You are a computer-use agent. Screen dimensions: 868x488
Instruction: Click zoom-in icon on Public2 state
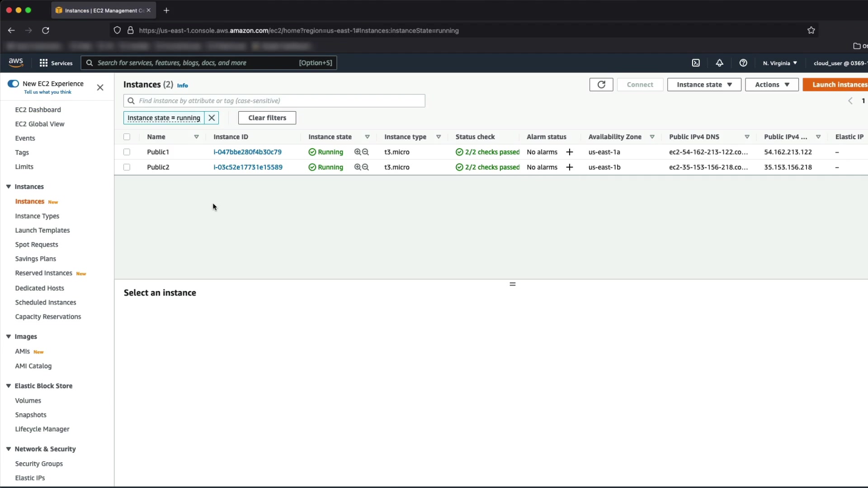(x=358, y=167)
